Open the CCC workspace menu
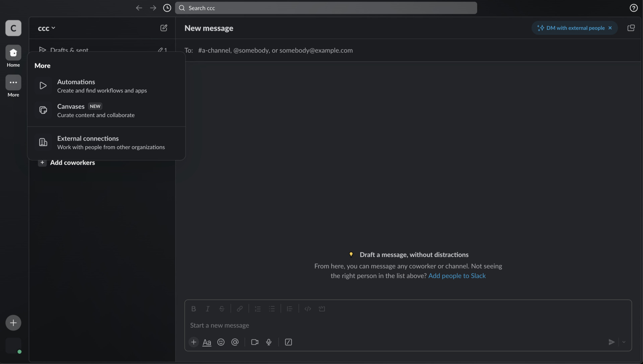 click(x=47, y=28)
